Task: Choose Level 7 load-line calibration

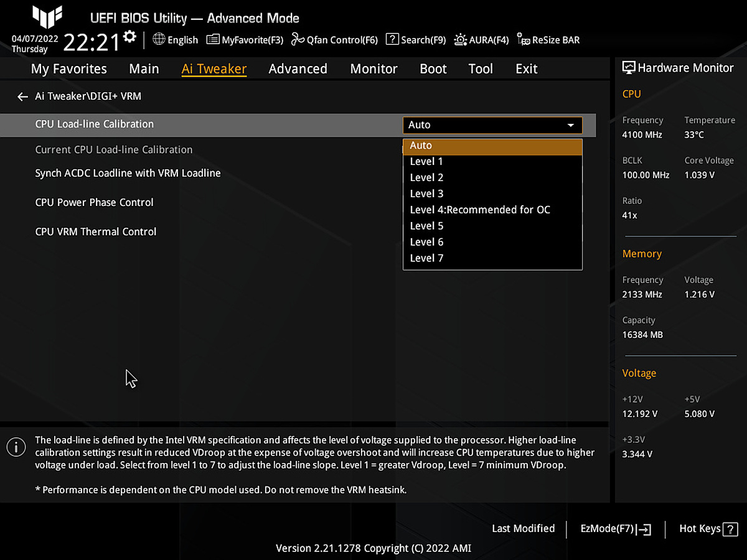Action: click(492, 259)
